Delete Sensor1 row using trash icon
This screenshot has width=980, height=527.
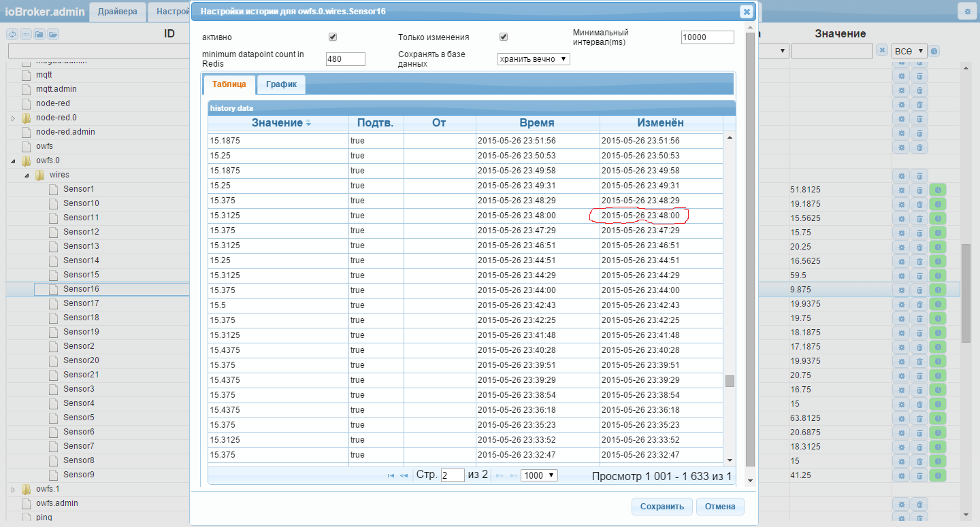click(x=919, y=190)
